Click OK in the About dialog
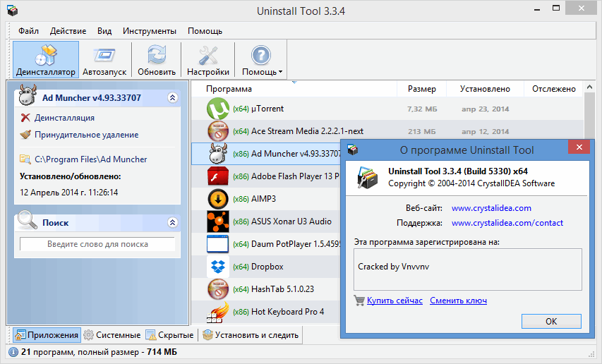 (551, 322)
